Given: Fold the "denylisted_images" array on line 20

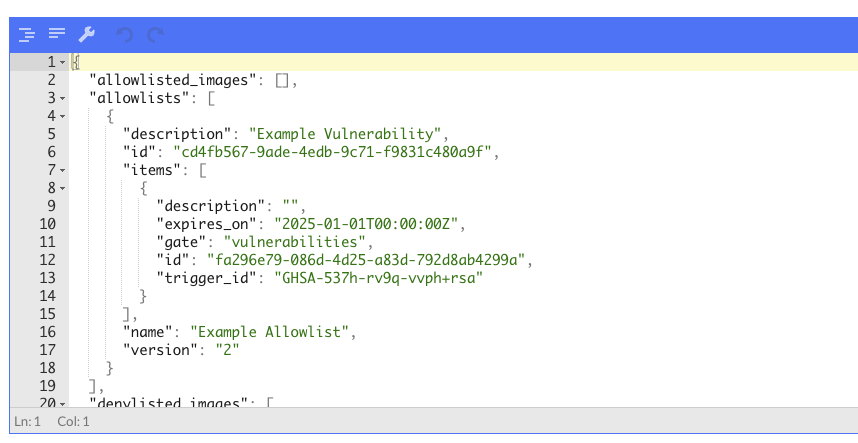Looking at the screenshot, I should [x=63, y=402].
